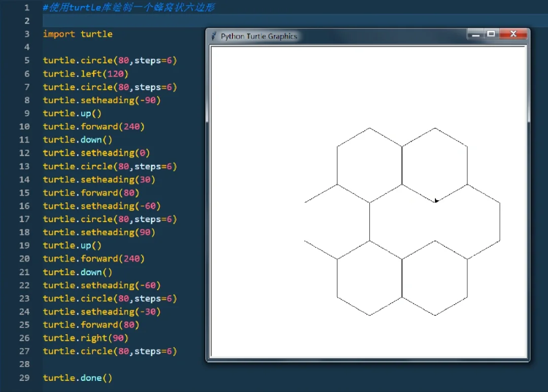Click line number 21 in the gutter
This screenshot has height=392, width=548.
click(x=24, y=272)
